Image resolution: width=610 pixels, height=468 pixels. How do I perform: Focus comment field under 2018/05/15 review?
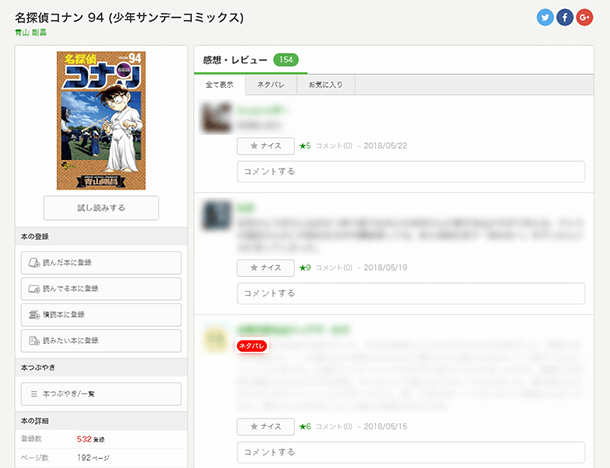pos(411,452)
